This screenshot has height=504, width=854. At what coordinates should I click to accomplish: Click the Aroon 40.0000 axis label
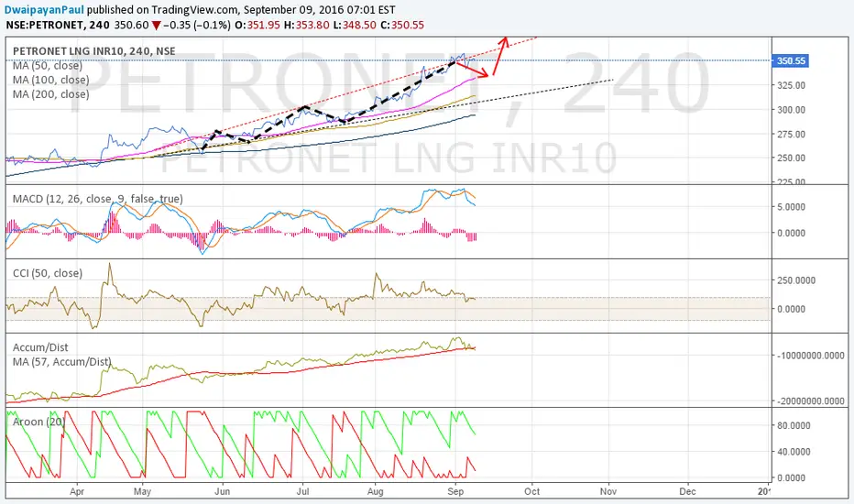click(794, 452)
